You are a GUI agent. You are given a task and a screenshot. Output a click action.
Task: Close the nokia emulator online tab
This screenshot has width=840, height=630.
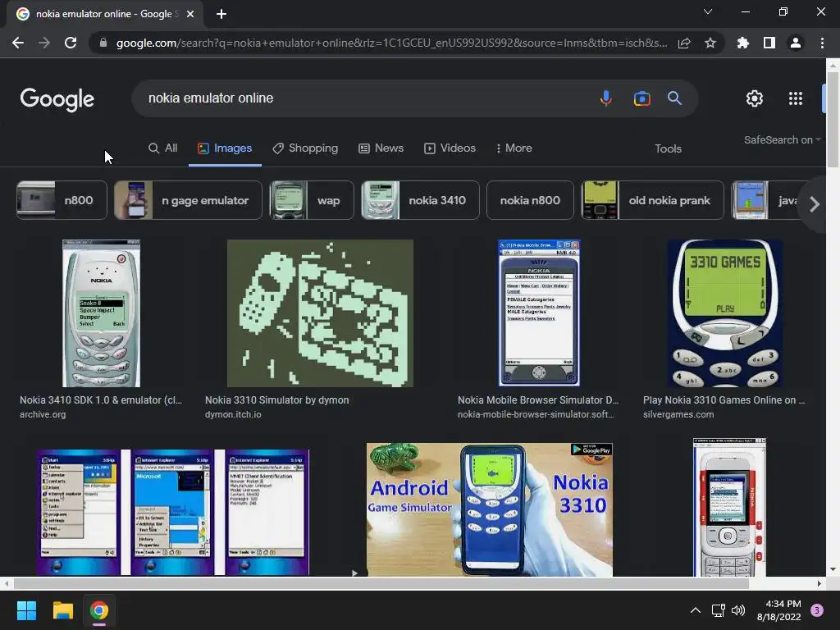pyautogui.click(x=190, y=14)
